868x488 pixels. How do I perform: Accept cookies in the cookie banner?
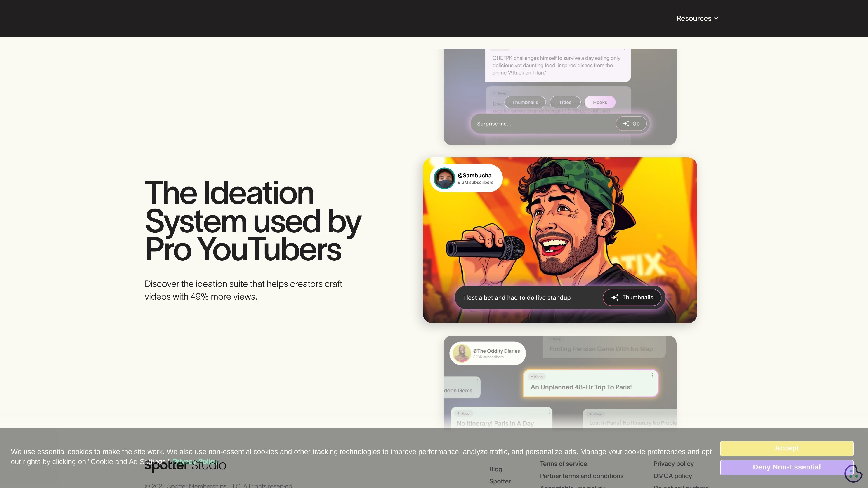786,448
